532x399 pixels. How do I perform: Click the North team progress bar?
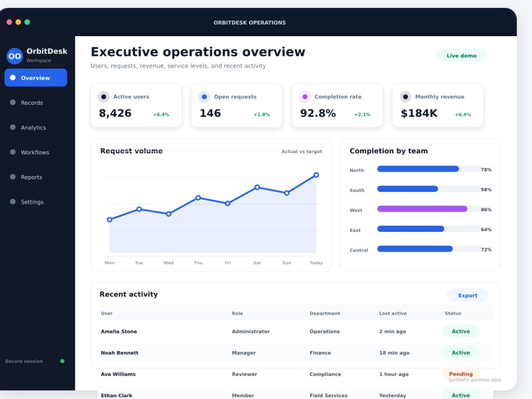[x=429, y=169]
